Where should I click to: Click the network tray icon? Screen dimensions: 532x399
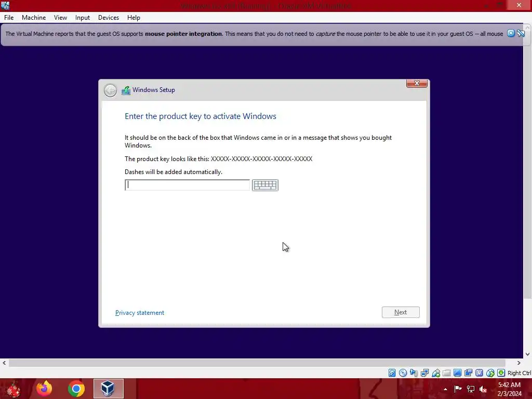[471, 389]
